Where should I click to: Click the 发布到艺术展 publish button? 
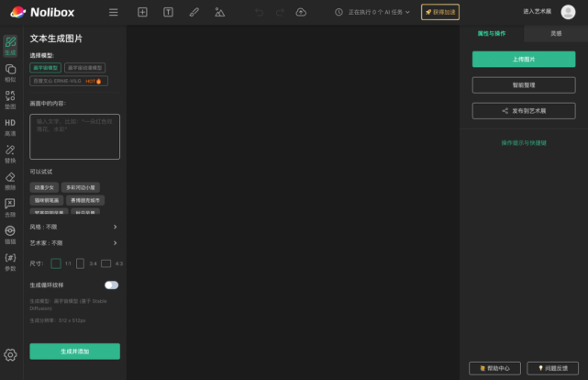click(x=524, y=111)
